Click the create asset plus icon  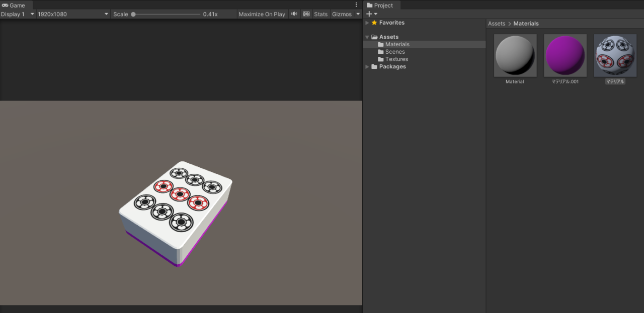[368, 14]
